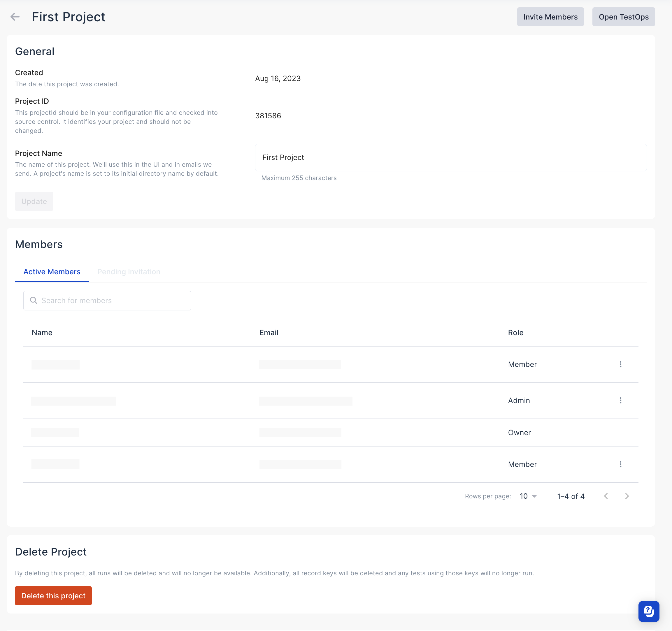Click the Role column header

pyautogui.click(x=515, y=332)
